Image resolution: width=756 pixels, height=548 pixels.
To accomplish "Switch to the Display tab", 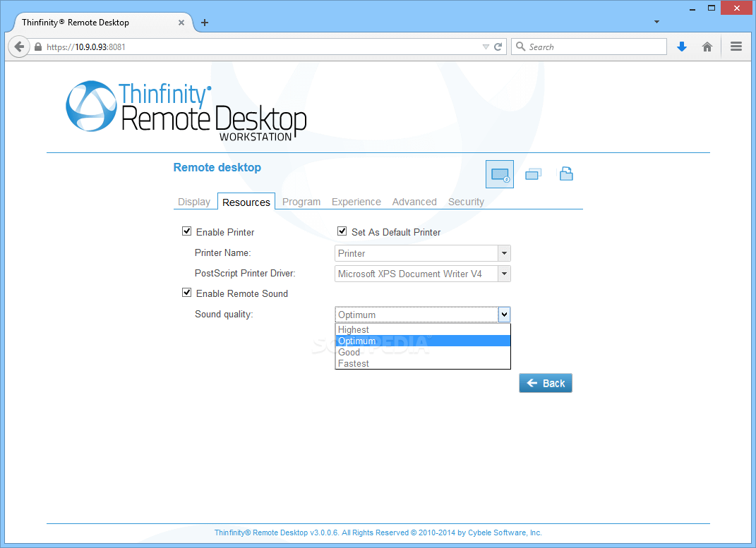I will pyautogui.click(x=194, y=202).
